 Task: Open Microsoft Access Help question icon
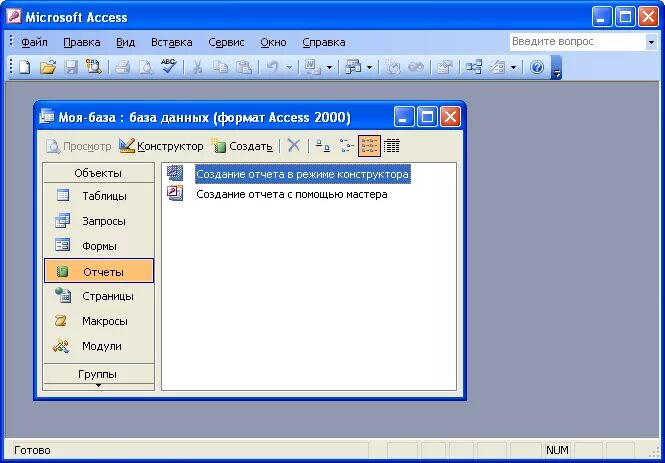(x=537, y=67)
